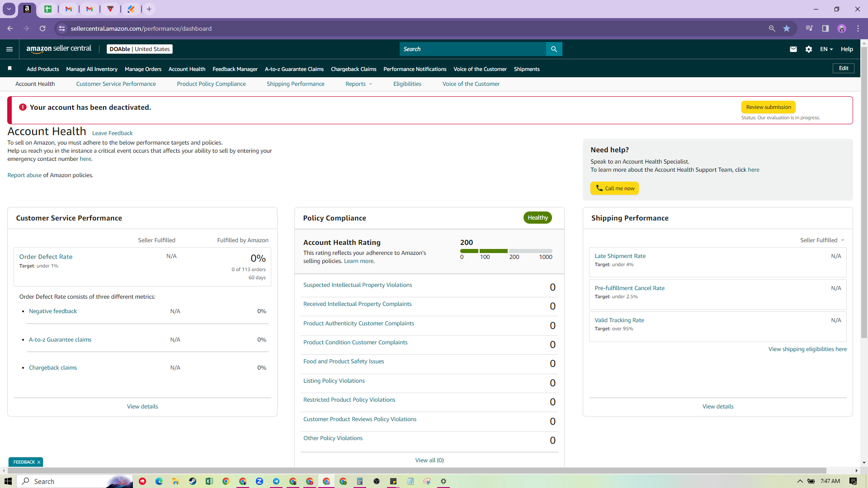Image resolution: width=868 pixels, height=488 pixels.
Task: Click View all (0) policy link
Action: pos(429,460)
